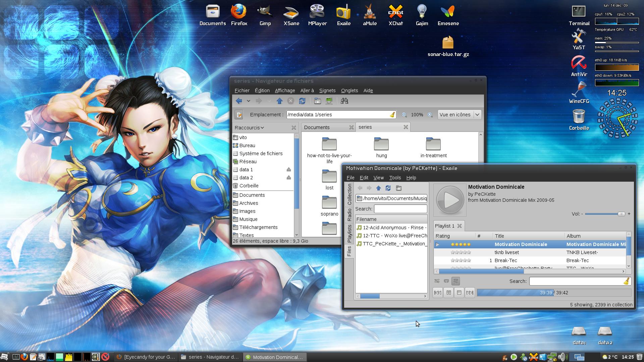
Task: Go back in file browser toolbar
Action: tap(239, 101)
